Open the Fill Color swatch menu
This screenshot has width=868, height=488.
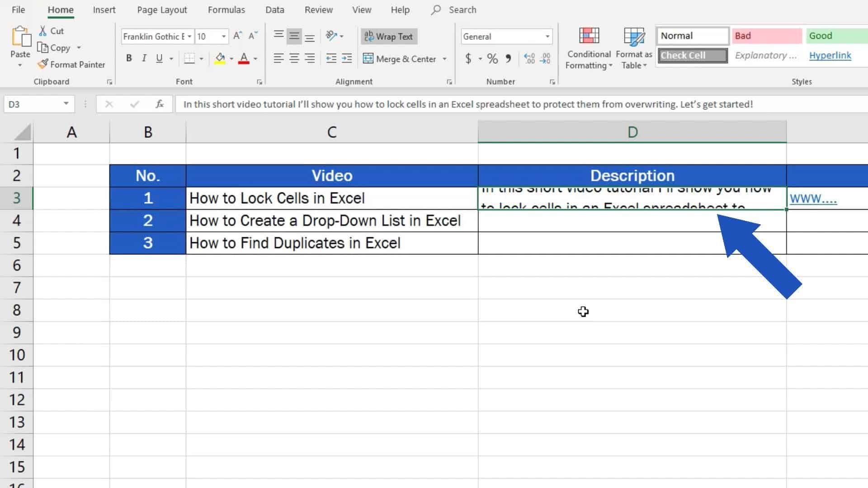(x=221, y=58)
